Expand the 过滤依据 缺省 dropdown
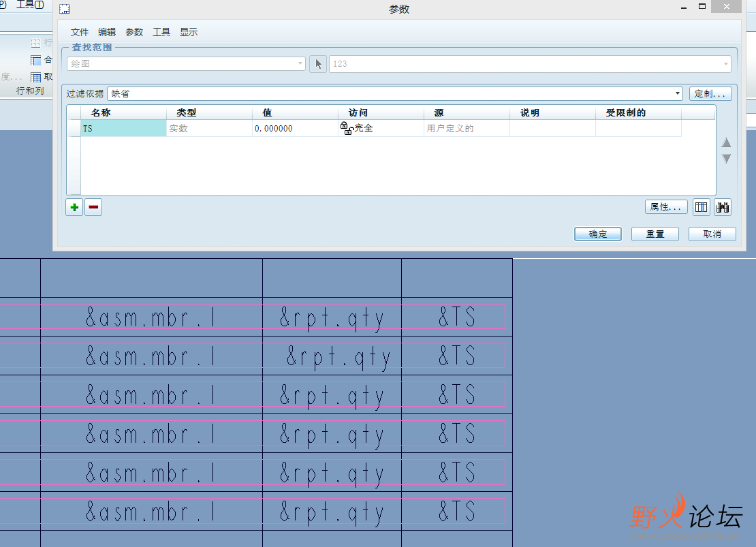Image resolution: width=756 pixels, height=547 pixels. point(678,93)
